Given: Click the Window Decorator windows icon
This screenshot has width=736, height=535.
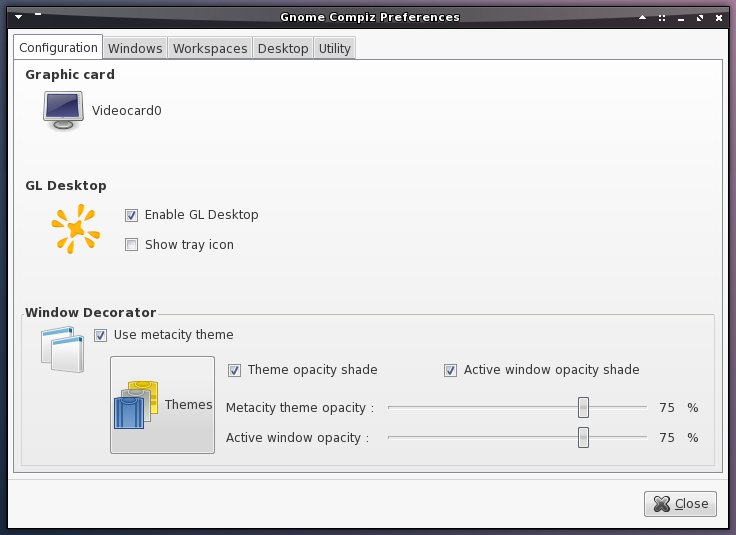Looking at the screenshot, I should (63, 350).
